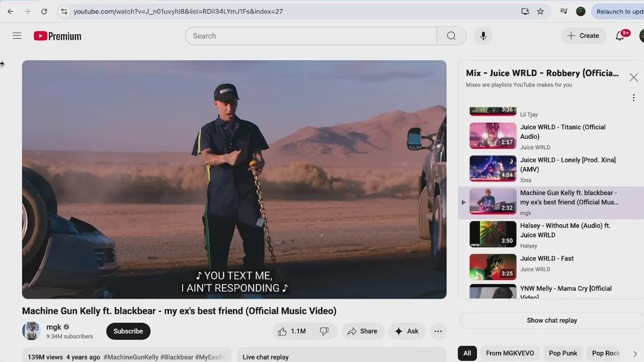Click the #Blackbear hashtag
This screenshot has height=362, width=644.
[177, 357]
